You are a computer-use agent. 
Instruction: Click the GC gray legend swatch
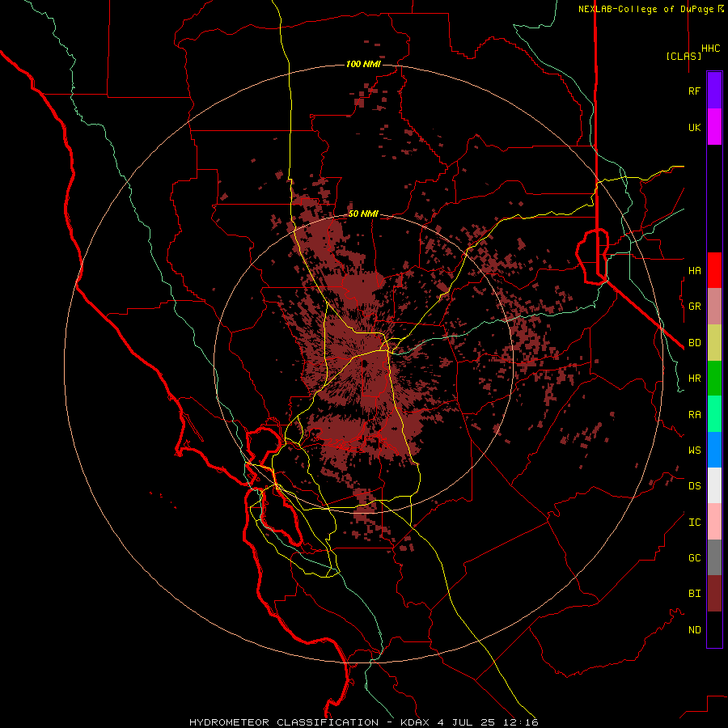(714, 557)
